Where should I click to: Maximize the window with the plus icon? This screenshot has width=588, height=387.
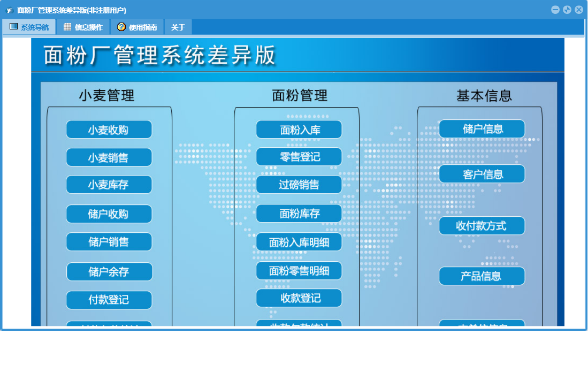[567, 10]
